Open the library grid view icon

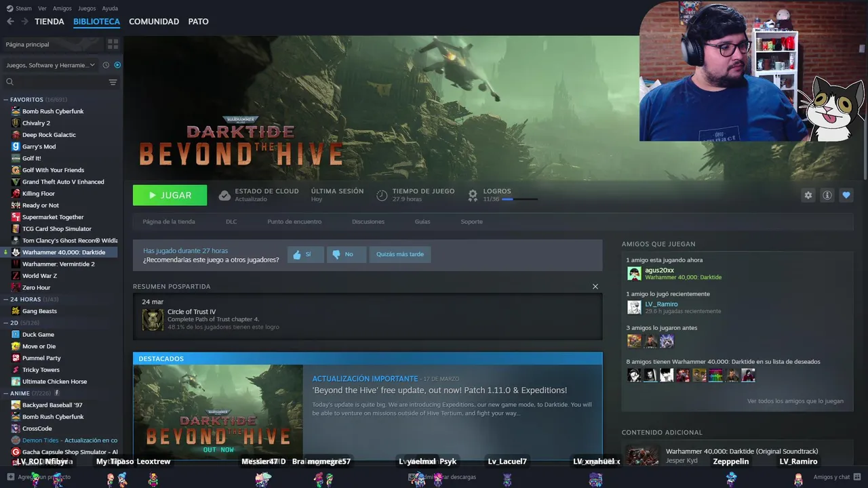point(113,44)
